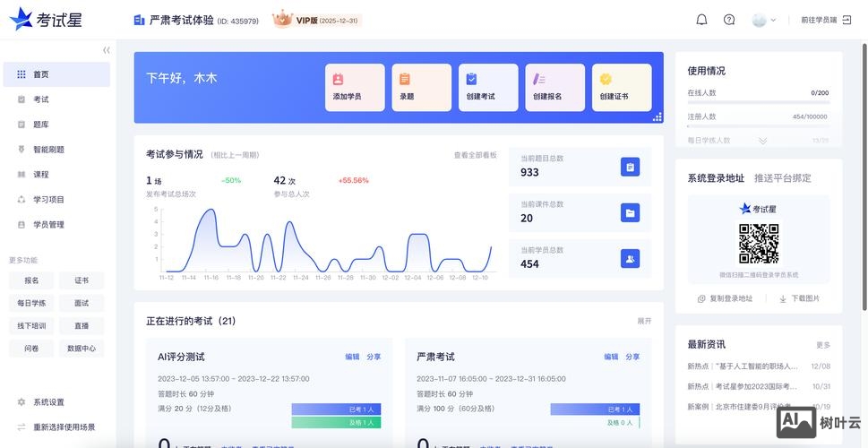The image size is (868, 448).
Task: Click the organization building icon by 严肃考试体验
Action: pos(139,21)
